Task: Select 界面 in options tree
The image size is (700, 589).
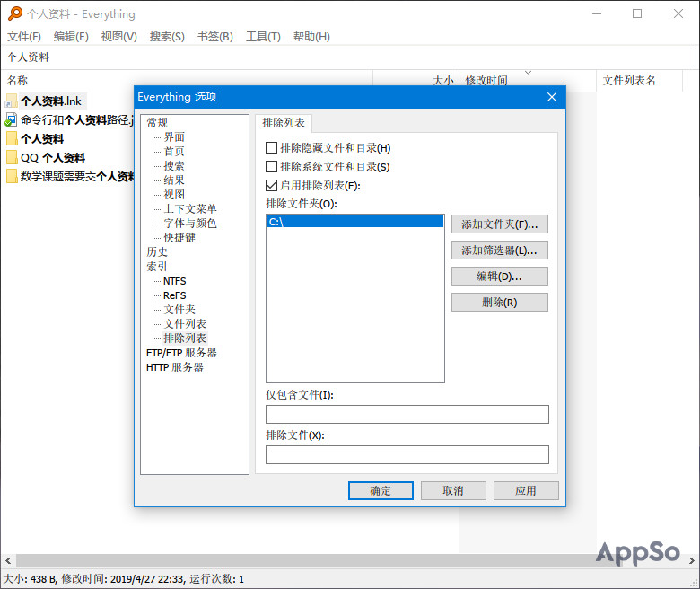Action: (174, 136)
